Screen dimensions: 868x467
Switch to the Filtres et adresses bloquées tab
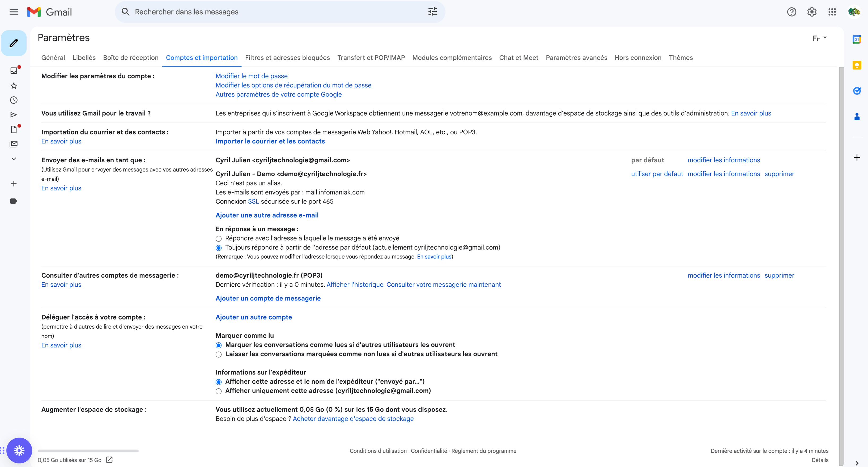click(287, 58)
